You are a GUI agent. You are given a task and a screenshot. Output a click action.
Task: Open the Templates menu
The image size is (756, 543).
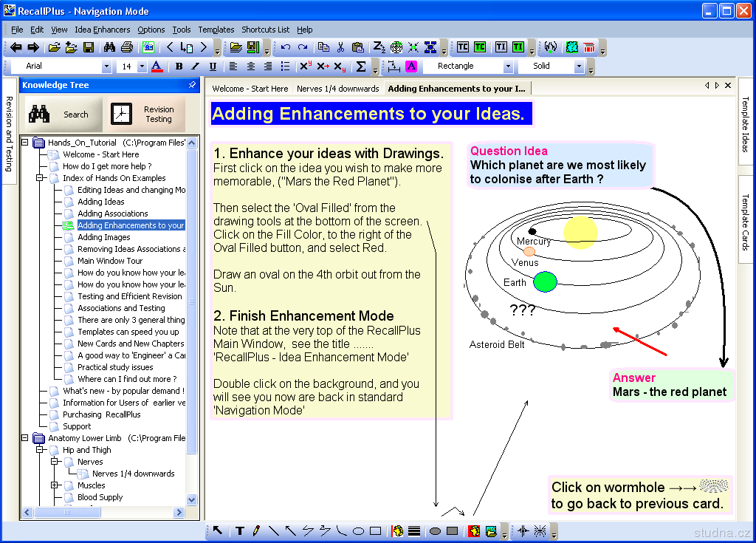coord(216,30)
